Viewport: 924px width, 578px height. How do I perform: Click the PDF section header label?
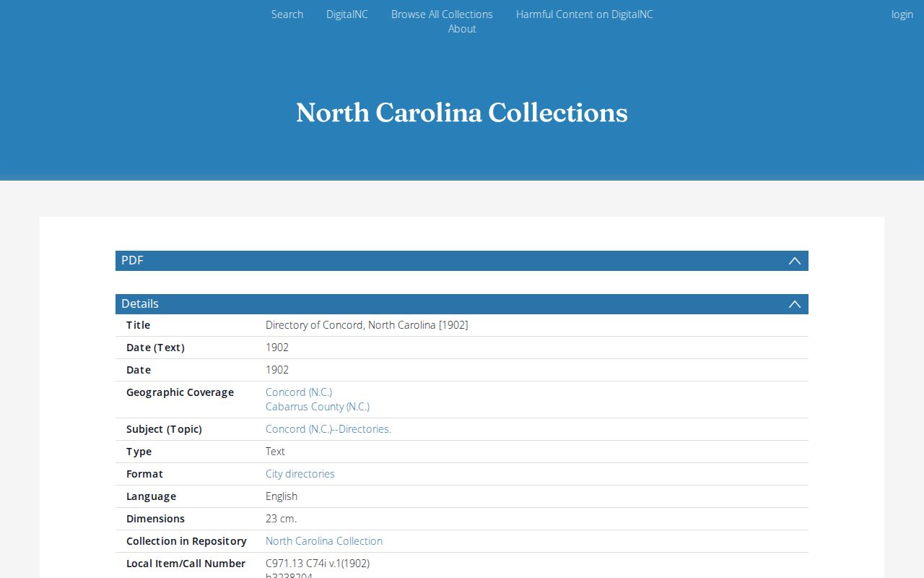(x=132, y=261)
